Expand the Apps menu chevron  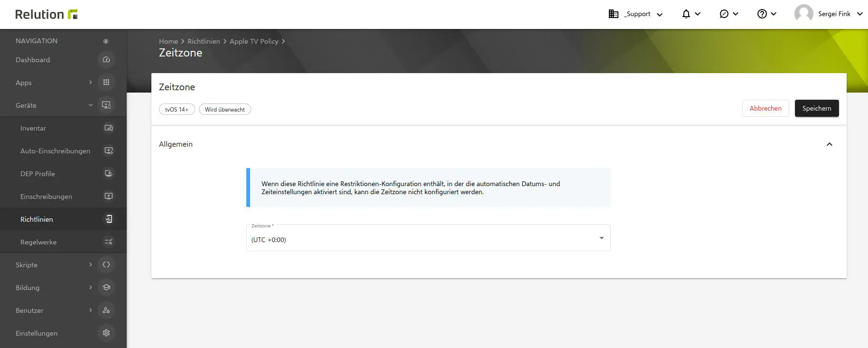coord(91,83)
